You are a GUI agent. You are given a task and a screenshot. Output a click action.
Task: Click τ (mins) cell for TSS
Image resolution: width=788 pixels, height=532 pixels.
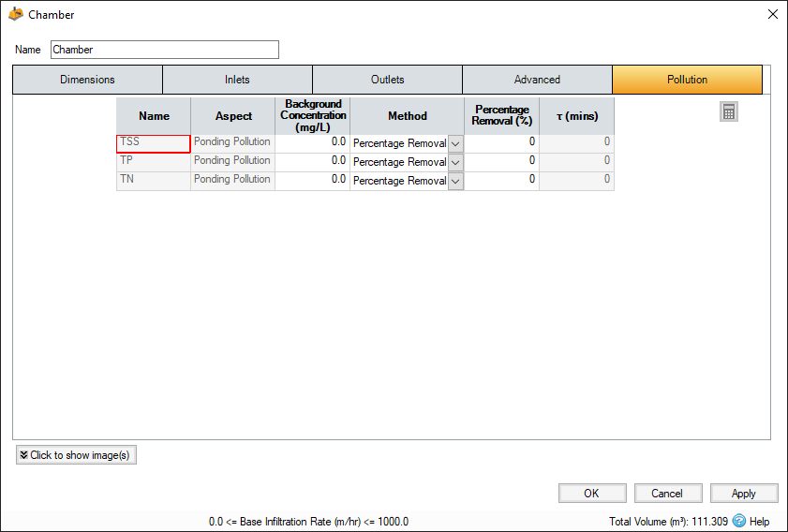(576, 143)
